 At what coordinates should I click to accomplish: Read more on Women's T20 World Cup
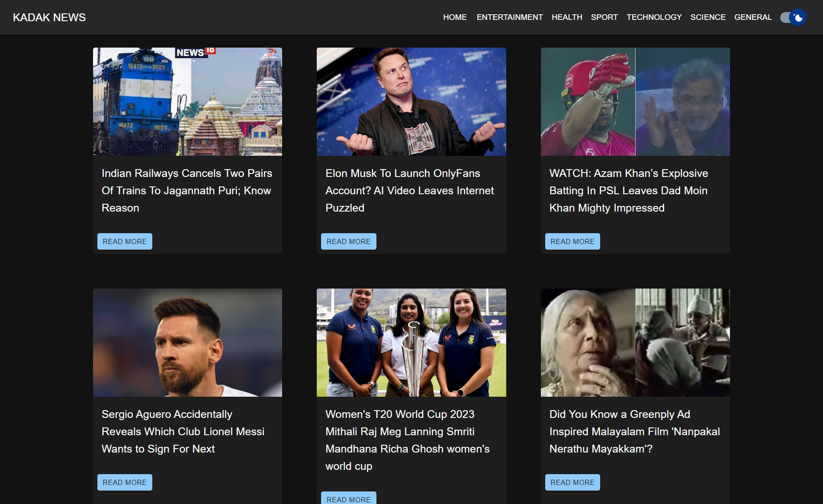(348, 499)
